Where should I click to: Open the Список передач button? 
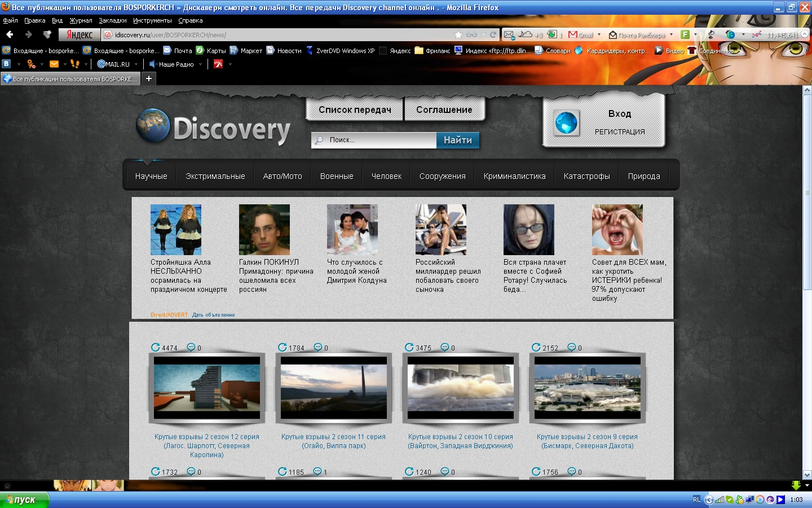point(355,110)
